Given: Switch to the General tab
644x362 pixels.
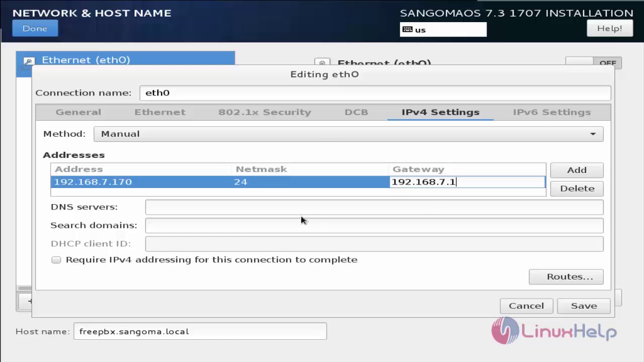Looking at the screenshot, I should click(x=78, y=112).
